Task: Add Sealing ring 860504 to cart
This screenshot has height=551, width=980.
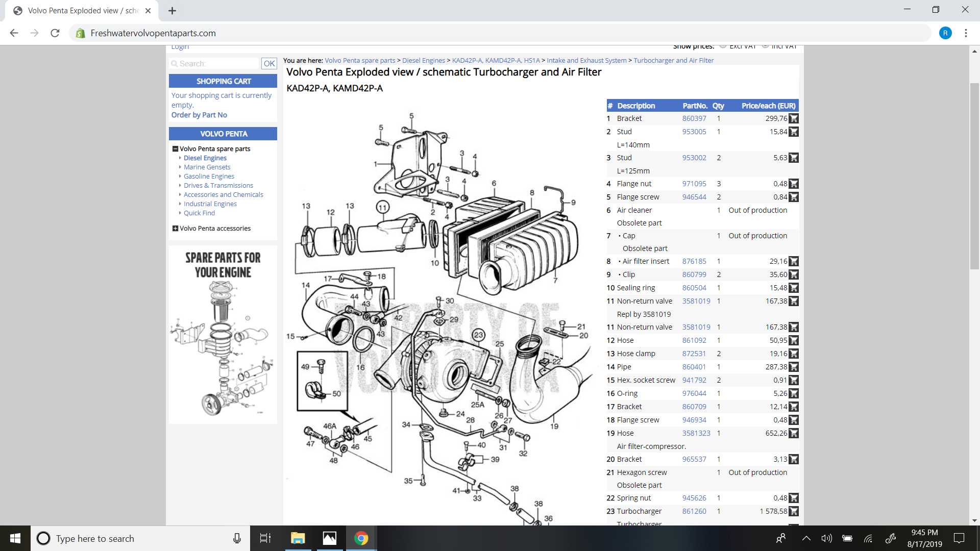Action: (x=794, y=288)
